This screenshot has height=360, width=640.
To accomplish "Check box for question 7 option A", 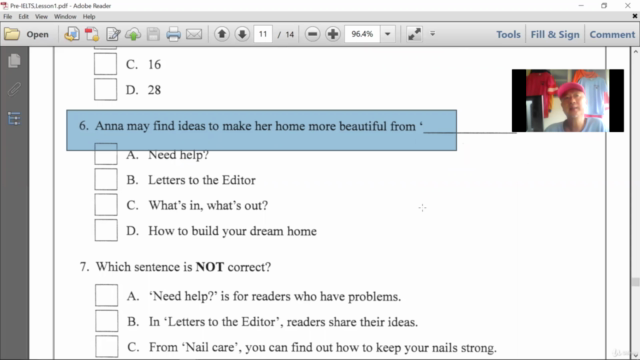I will coord(107,295).
